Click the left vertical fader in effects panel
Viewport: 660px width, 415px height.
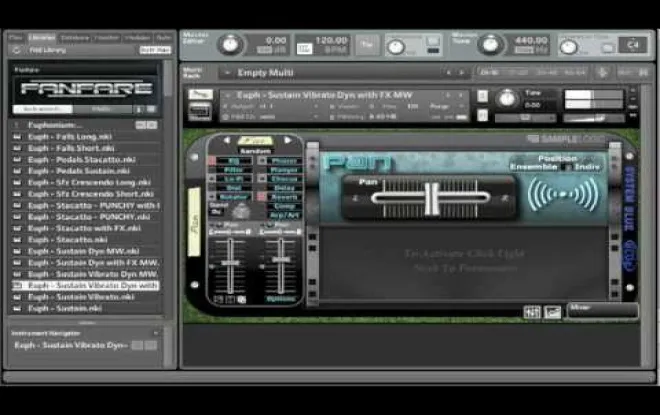point(230,263)
